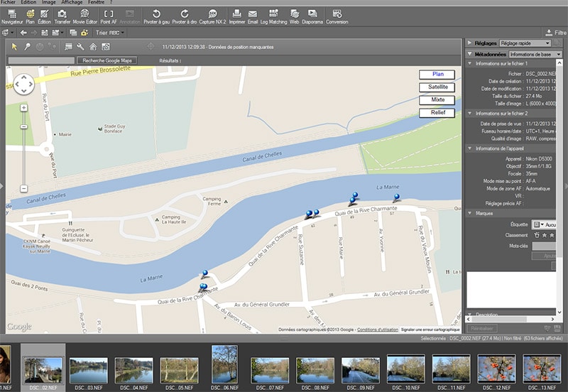Collapse the Marques section
Viewport: 568px width, 392px height.
click(x=470, y=213)
